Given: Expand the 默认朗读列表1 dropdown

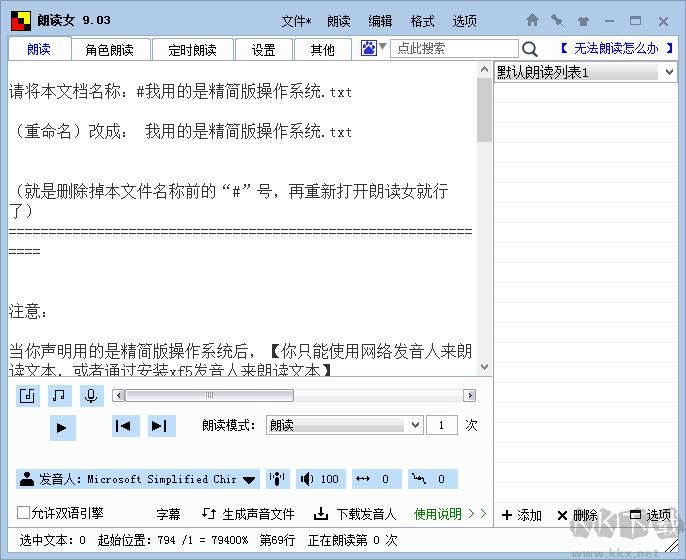Looking at the screenshot, I should click(x=669, y=71).
